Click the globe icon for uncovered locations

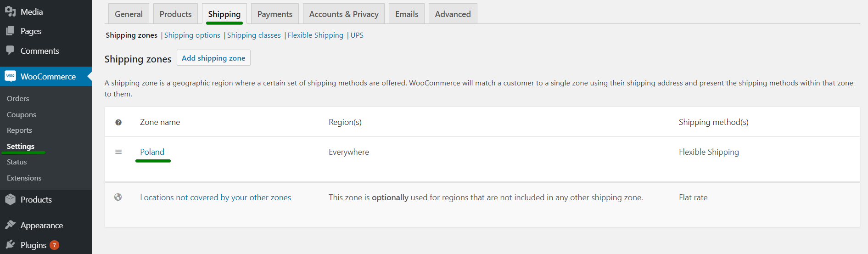(118, 197)
